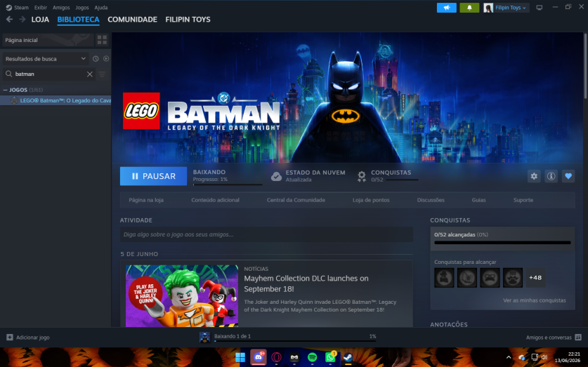Open Discord from the taskbar
This screenshot has width=588, height=367.
(258, 357)
